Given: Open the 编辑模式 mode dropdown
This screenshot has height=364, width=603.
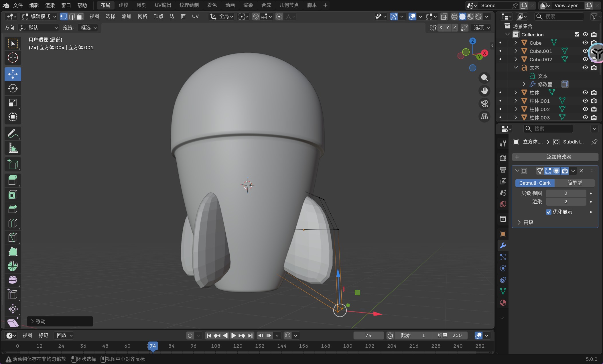Looking at the screenshot, I should [39, 17].
